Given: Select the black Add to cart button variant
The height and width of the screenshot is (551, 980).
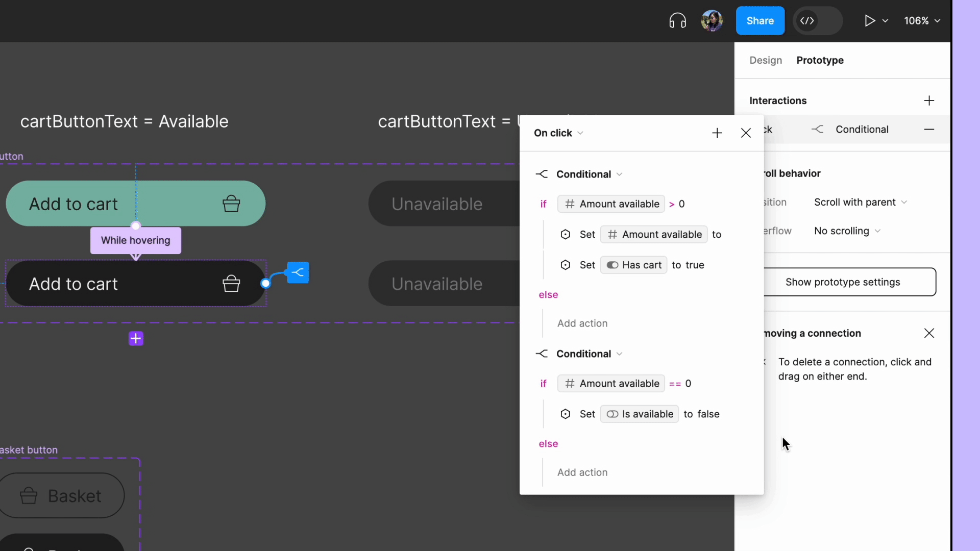Looking at the screenshot, I should [136, 284].
